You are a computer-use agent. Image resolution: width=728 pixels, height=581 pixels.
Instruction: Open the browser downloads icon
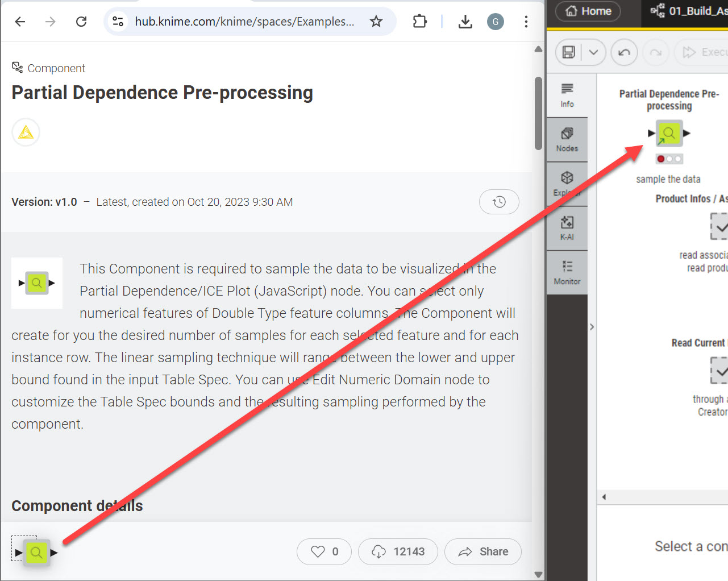[465, 22]
